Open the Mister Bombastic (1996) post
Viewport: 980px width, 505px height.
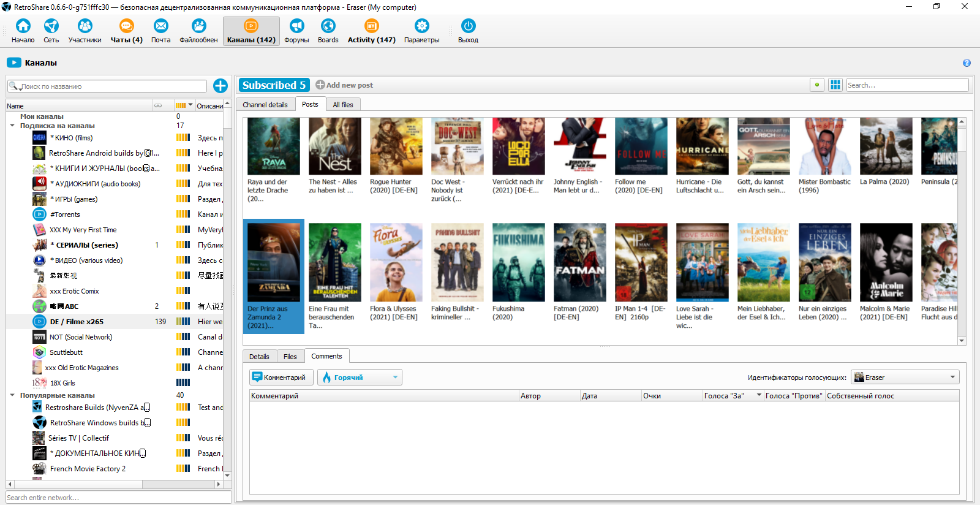[x=824, y=156]
